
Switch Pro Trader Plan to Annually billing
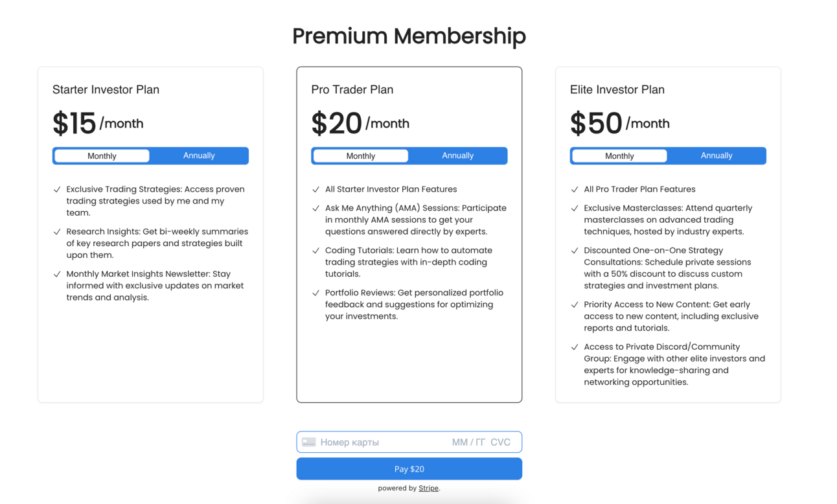pyautogui.click(x=457, y=155)
